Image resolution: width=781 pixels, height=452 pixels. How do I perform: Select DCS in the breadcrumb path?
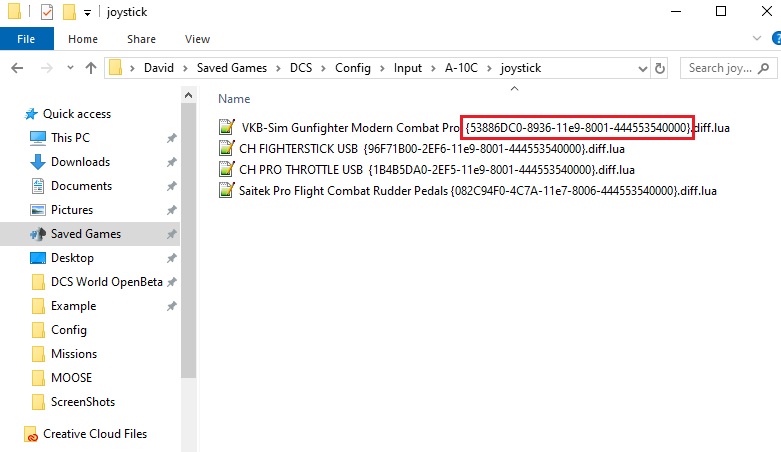pyautogui.click(x=301, y=68)
